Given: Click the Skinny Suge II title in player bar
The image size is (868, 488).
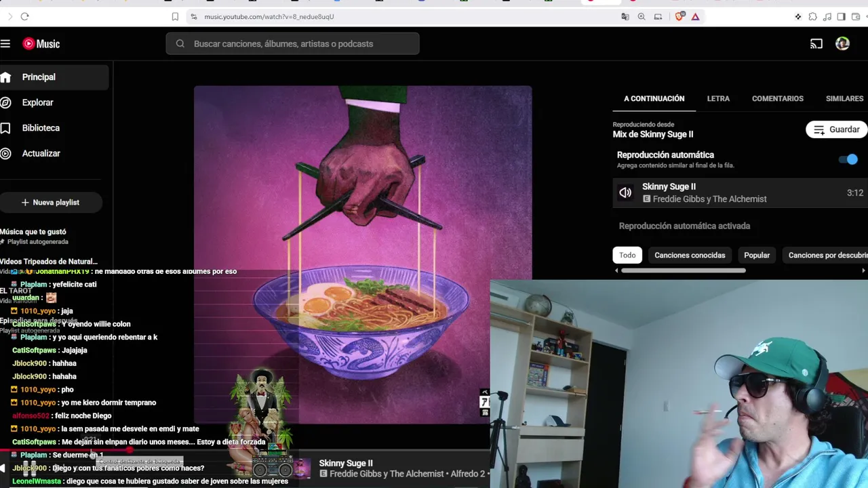Looking at the screenshot, I should [x=346, y=464].
